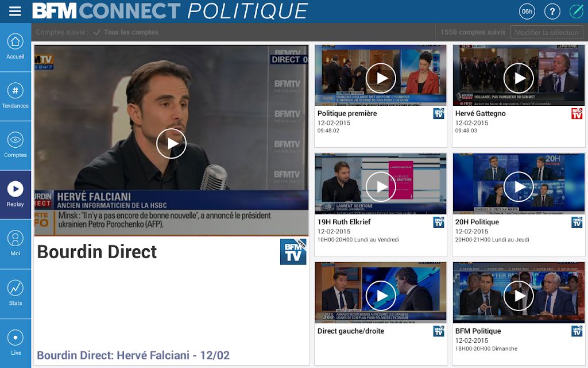The height and width of the screenshot is (368, 588).
Task: Open Direct gauche/droite title
Action: pyautogui.click(x=351, y=331)
